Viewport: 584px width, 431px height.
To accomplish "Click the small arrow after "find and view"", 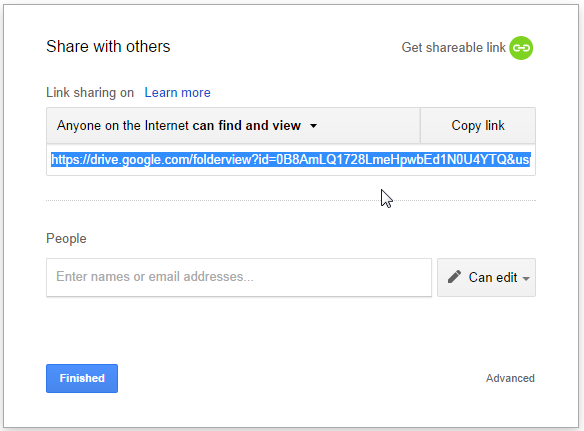I will pyautogui.click(x=314, y=126).
